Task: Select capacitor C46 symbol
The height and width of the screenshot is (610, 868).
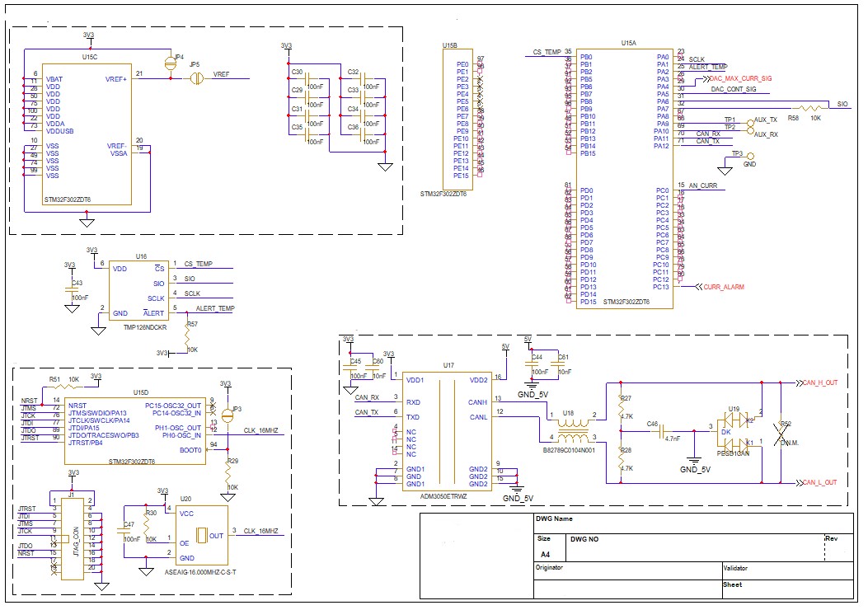Action: click(662, 430)
